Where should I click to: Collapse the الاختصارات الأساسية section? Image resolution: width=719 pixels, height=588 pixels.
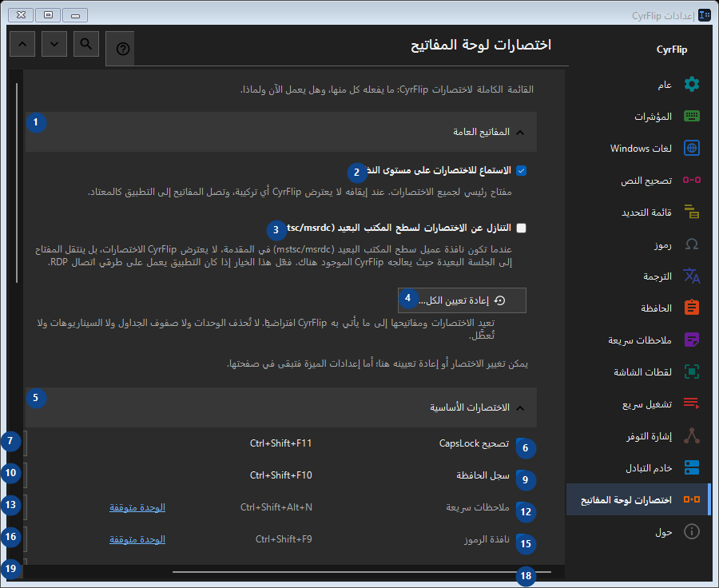point(281,407)
